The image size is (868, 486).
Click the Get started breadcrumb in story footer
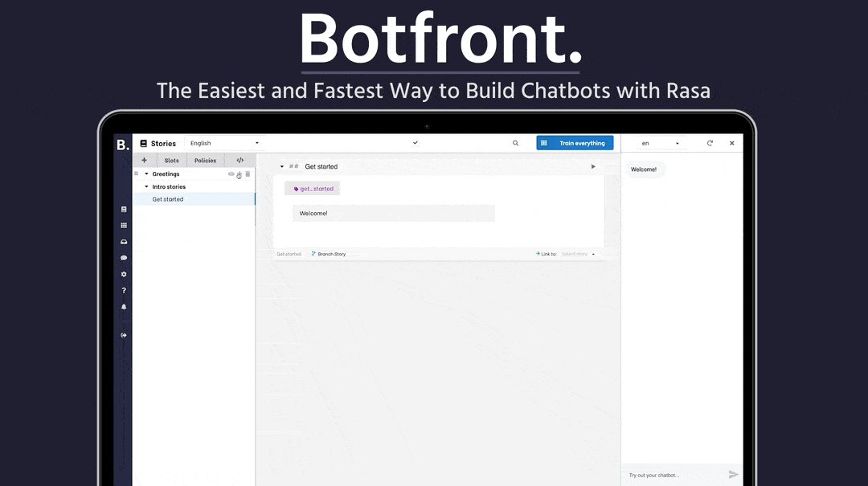click(289, 254)
